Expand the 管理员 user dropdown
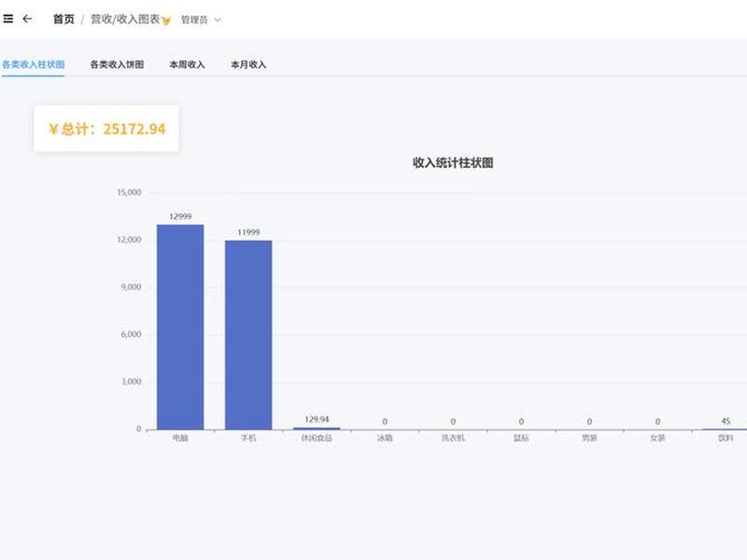This screenshot has width=747, height=560. pos(201,20)
